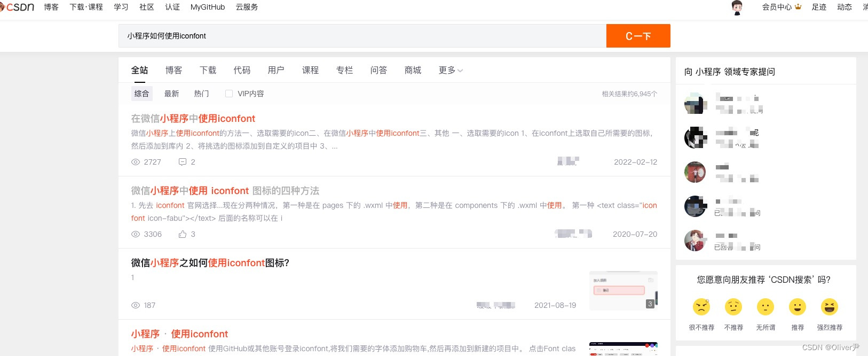Screen dimensions: 868x356
Task: Switch to the 专栏 tab
Action: [345, 70]
